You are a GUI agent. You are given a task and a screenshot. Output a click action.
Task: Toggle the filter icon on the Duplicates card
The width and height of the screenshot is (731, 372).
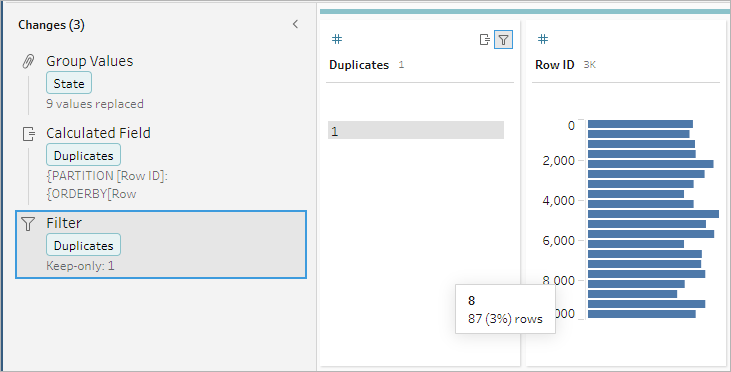pyautogui.click(x=503, y=40)
